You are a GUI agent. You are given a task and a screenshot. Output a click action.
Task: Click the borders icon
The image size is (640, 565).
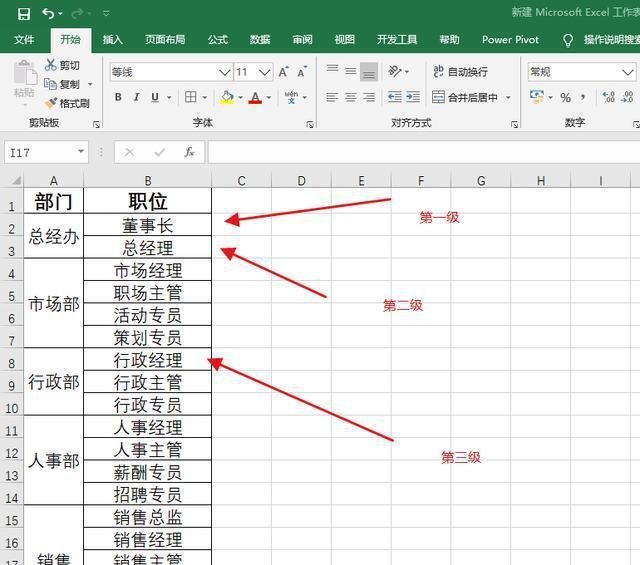click(191, 97)
